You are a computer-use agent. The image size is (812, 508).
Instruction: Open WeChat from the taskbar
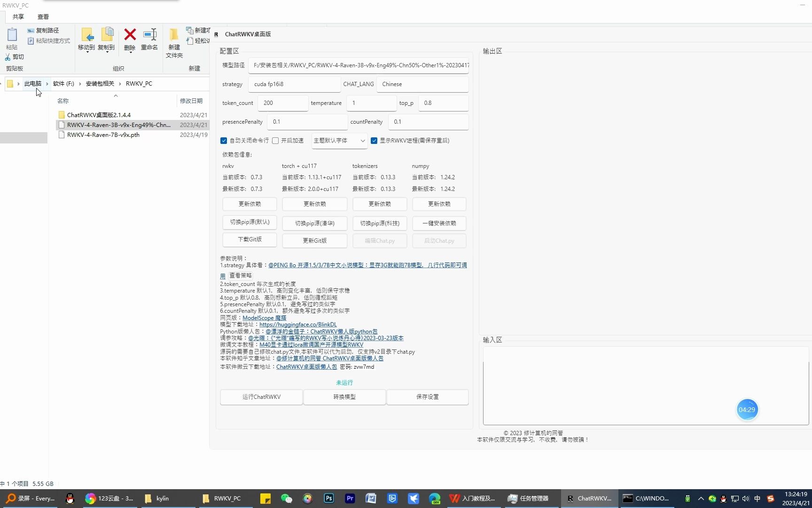(x=286, y=498)
